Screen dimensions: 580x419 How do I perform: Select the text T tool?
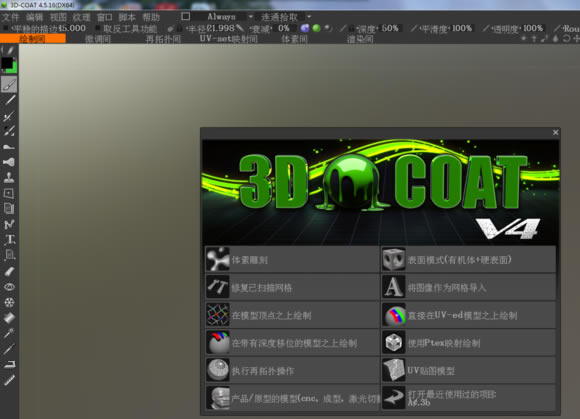coord(10,239)
